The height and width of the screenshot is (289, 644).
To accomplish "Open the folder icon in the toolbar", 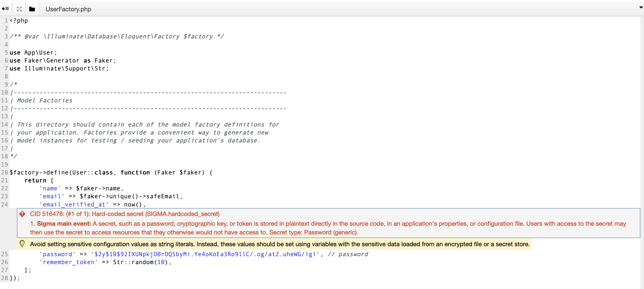I will [32, 9].
